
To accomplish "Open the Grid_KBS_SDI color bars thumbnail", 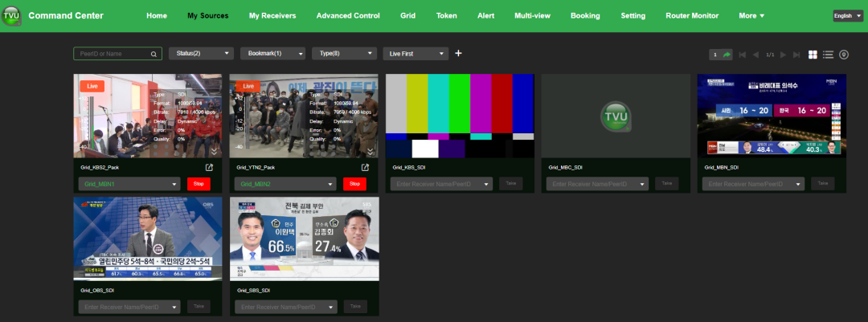I will coord(460,116).
